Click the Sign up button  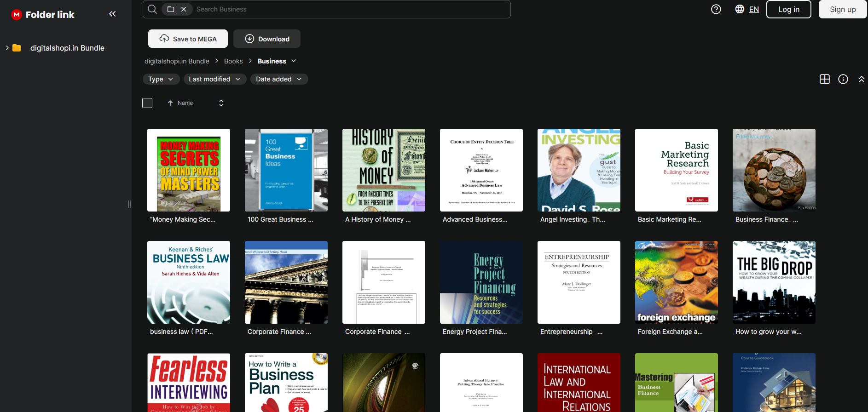pyautogui.click(x=843, y=9)
